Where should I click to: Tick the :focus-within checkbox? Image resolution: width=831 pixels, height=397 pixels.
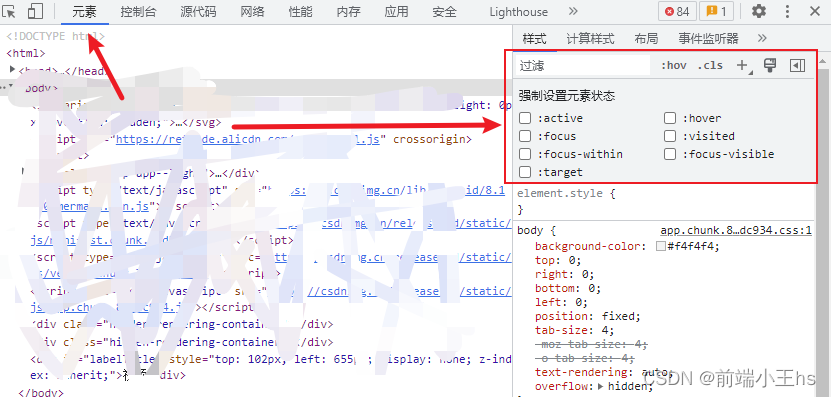point(525,154)
